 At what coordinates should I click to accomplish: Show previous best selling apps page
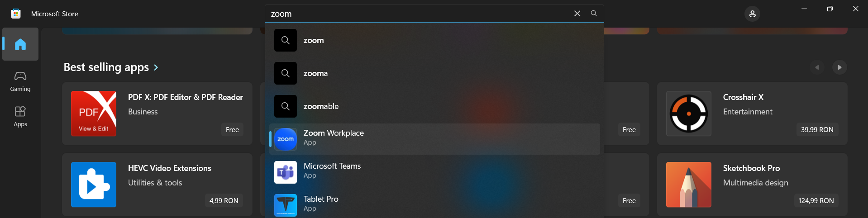[817, 67]
